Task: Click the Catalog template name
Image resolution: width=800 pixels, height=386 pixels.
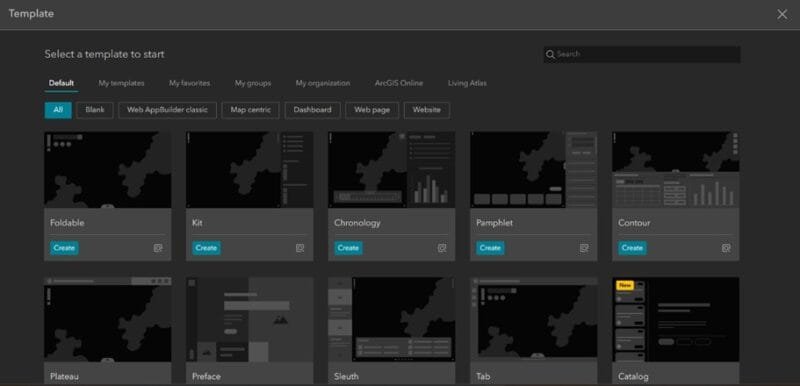Action: 633,377
